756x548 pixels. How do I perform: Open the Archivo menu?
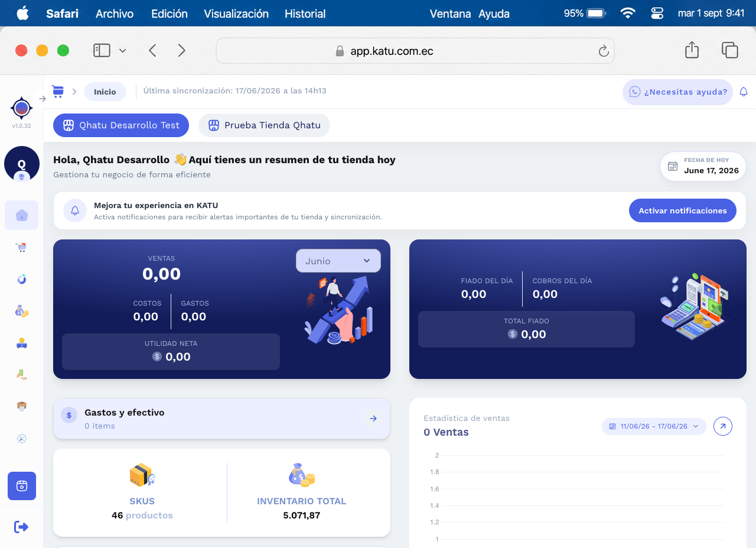(115, 14)
